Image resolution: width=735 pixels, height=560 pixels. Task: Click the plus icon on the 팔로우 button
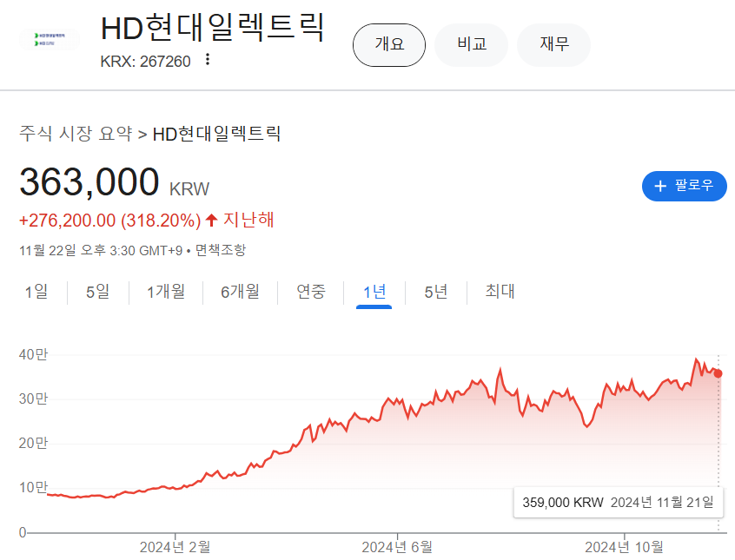click(x=660, y=186)
